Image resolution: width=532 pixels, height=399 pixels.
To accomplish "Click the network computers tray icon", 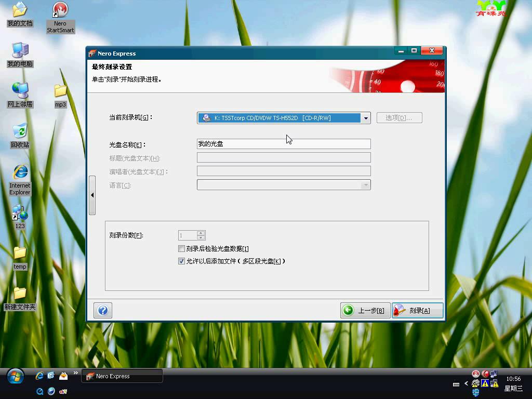I will [x=494, y=374].
